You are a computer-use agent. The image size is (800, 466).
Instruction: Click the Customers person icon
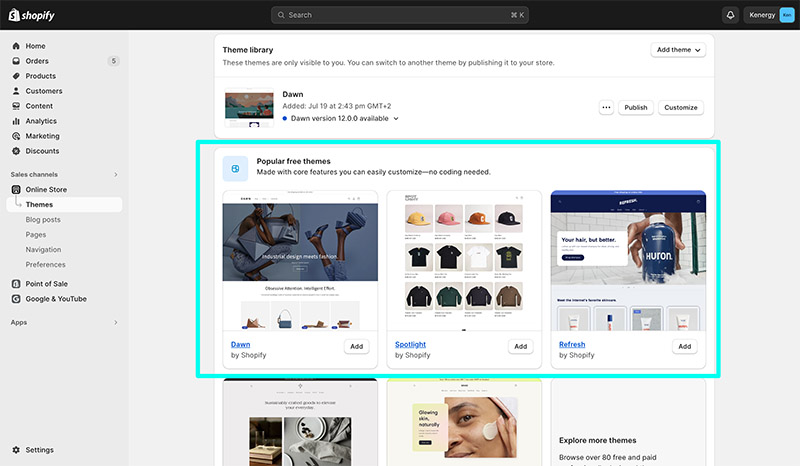[16, 91]
